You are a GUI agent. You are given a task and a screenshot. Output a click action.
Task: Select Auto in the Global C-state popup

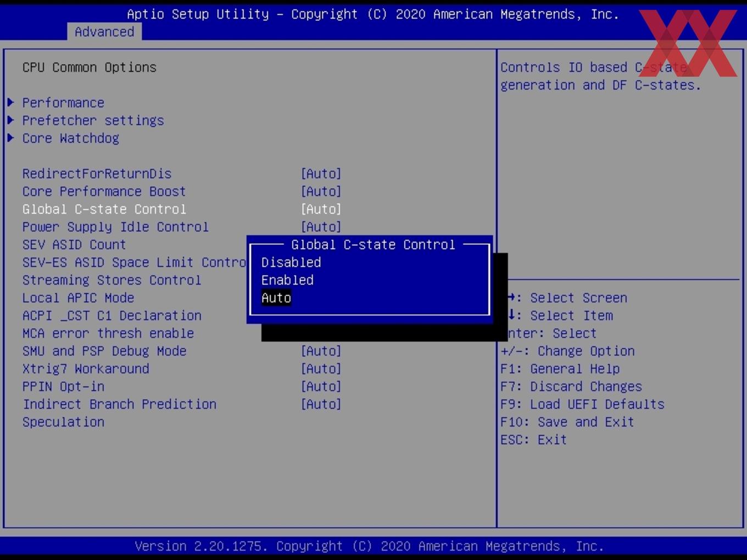click(x=276, y=298)
